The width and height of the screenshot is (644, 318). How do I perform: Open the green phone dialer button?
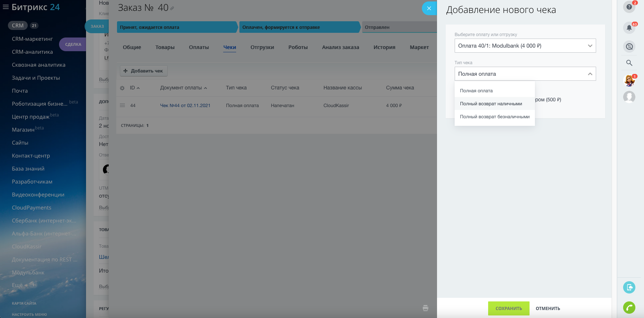click(629, 308)
